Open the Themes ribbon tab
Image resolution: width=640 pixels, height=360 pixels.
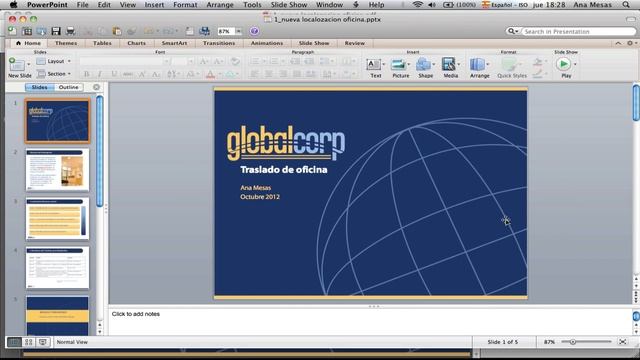click(x=66, y=43)
